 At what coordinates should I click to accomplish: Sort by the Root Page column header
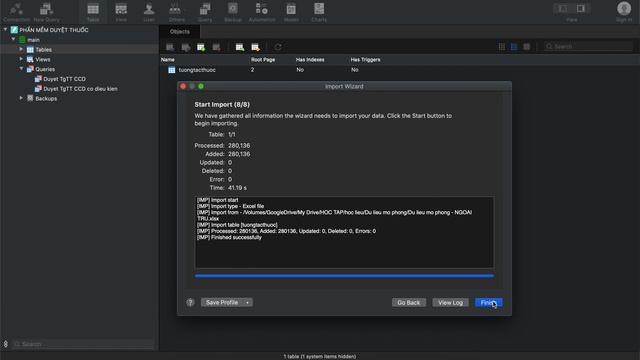click(x=263, y=60)
